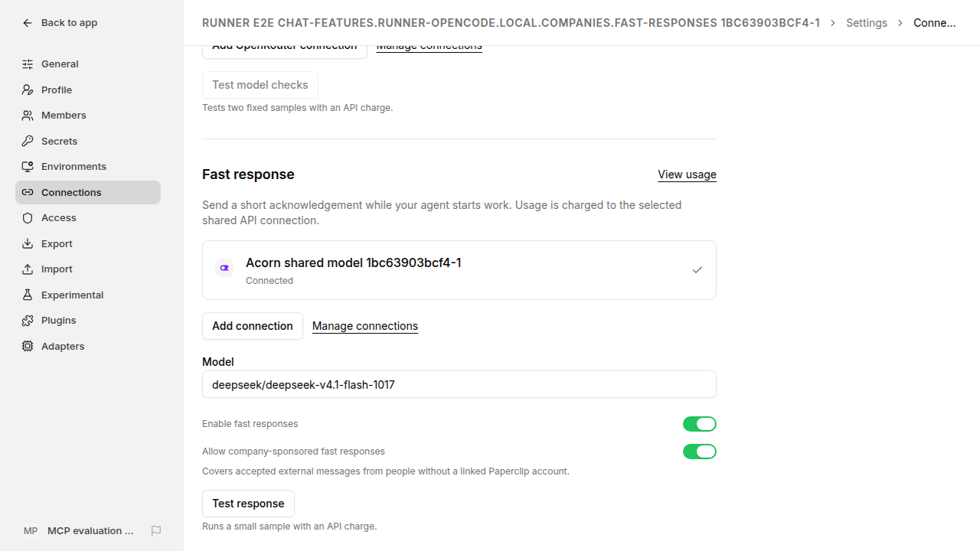The image size is (980, 551).
Task: Click the back arrow beside Back to app
Action: (x=28, y=23)
